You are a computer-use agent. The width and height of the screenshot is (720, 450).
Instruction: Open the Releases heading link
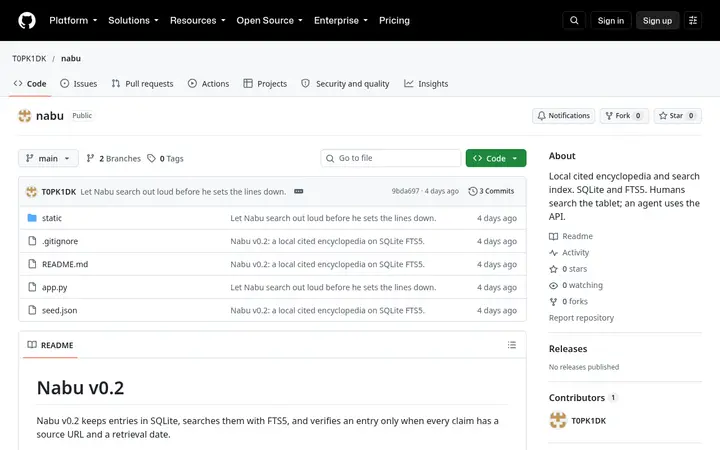tap(568, 349)
